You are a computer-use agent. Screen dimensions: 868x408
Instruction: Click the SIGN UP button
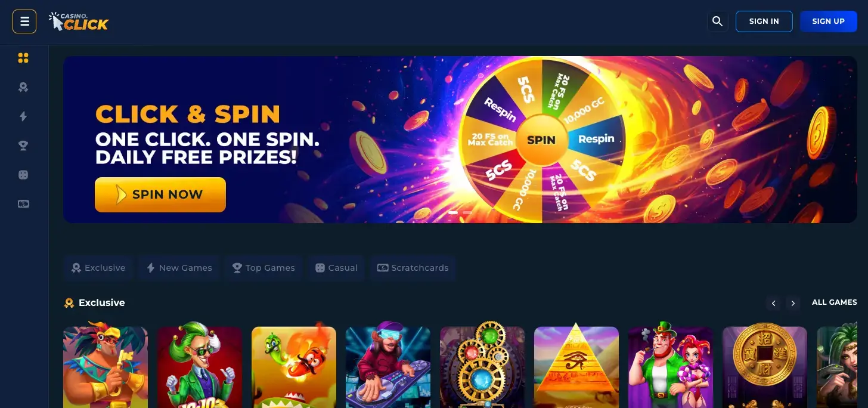point(828,21)
